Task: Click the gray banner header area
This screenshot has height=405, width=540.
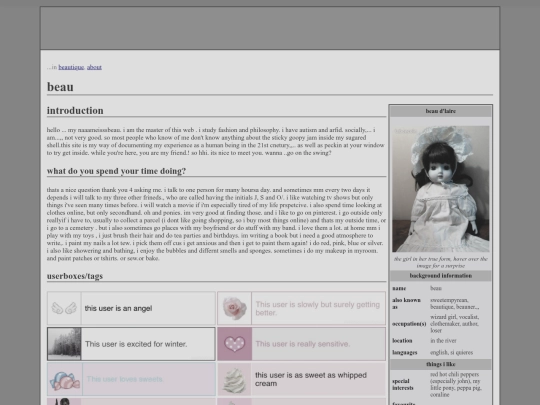Action: (x=270, y=28)
